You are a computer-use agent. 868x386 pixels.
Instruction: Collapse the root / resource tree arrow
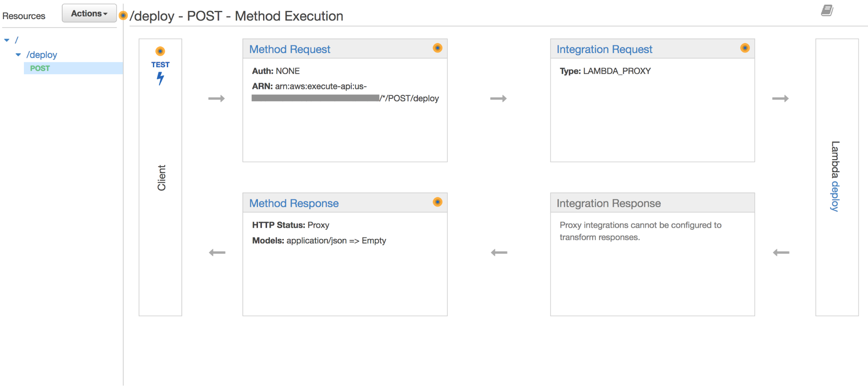pos(7,40)
